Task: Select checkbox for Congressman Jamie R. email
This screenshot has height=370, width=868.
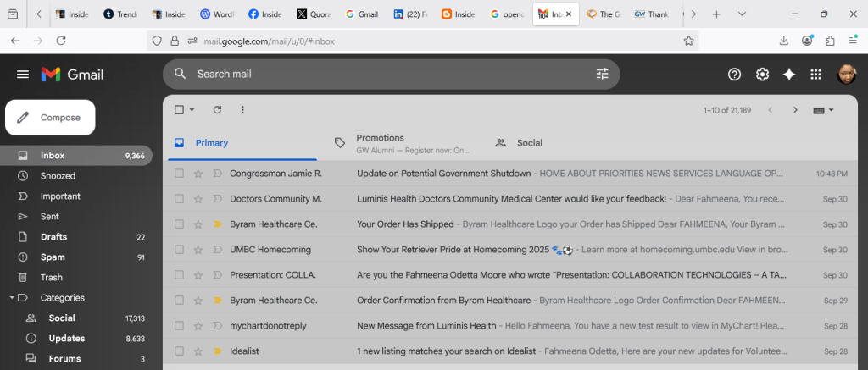Action: tap(179, 174)
